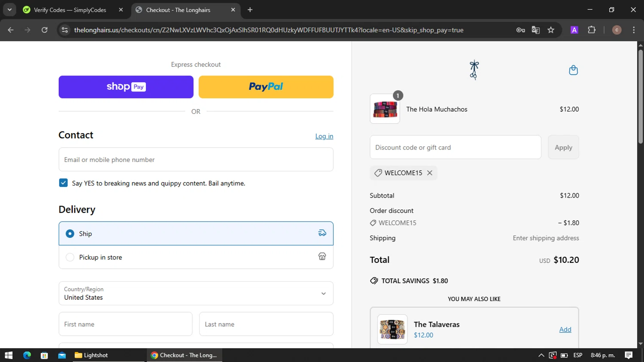Screen dimensions: 644x362
Task: Switch to Chrome Checkout window in taskbar
Action: (185, 355)
